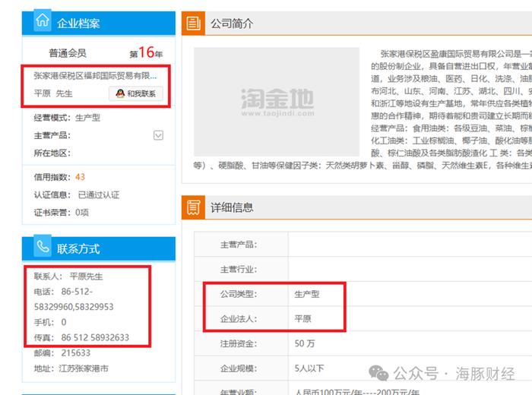Click the 公司简介 section title
The width and height of the screenshot is (532, 395).
point(232,24)
